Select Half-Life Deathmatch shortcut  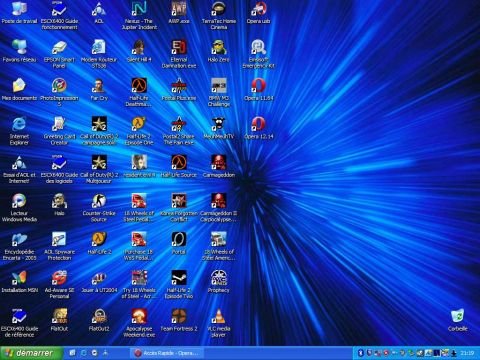pyautogui.click(x=139, y=85)
